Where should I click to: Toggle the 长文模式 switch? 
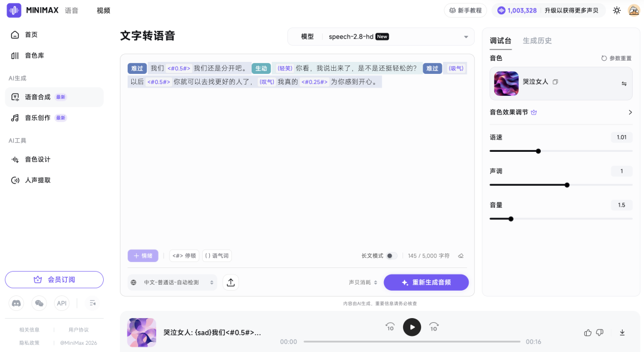coord(392,255)
